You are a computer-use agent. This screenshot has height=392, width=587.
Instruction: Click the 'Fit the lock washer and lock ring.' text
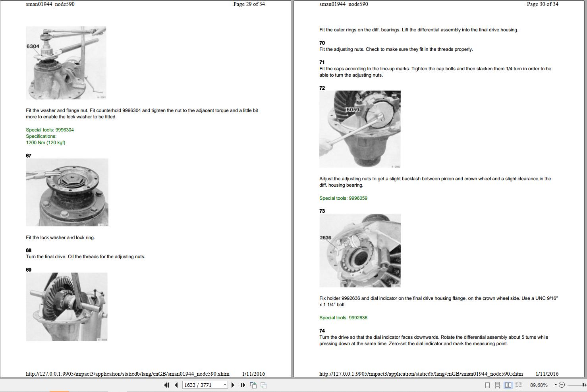[x=60, y=238]
